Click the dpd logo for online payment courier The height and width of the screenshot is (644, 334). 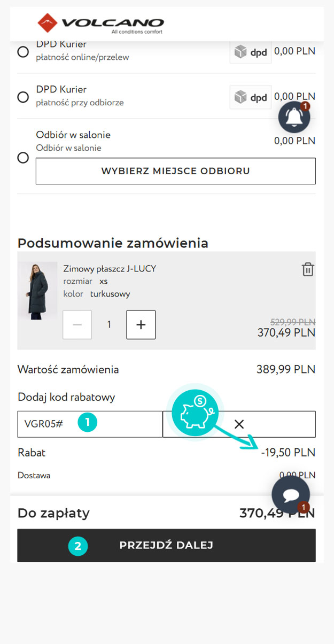point(251,52)
